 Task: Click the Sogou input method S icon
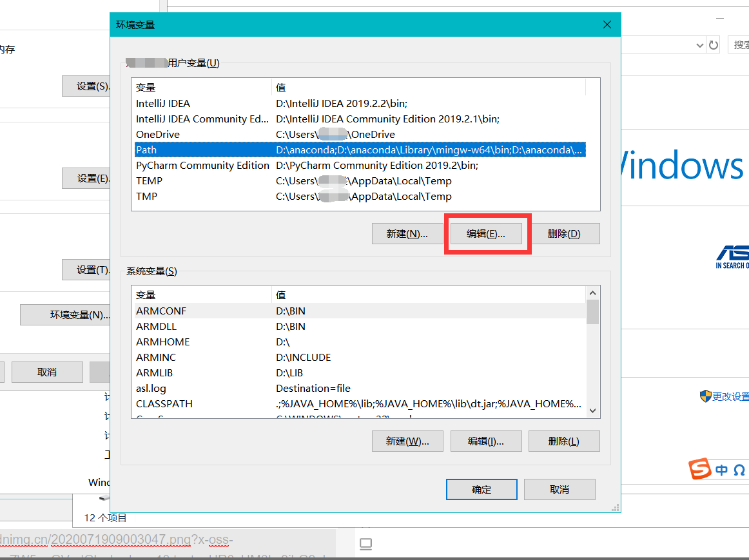(700, 469)
